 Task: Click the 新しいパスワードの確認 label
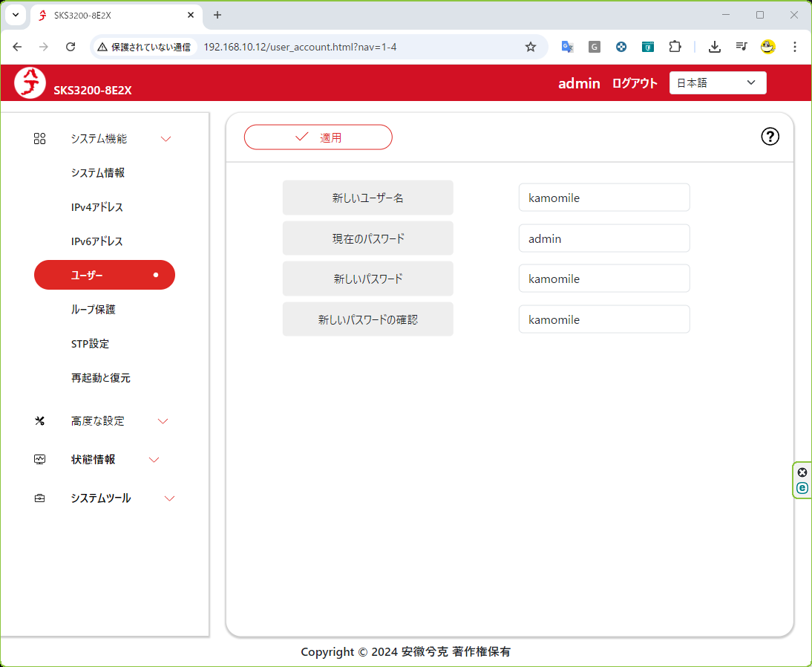pyautogui.click(x=367, y=319)
